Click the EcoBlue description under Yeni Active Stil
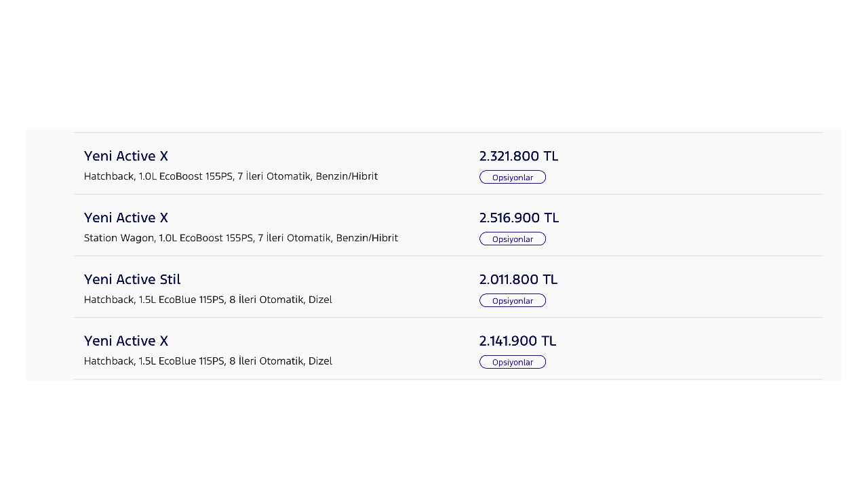Screen dimensions: 868x488 coord(208,300)
